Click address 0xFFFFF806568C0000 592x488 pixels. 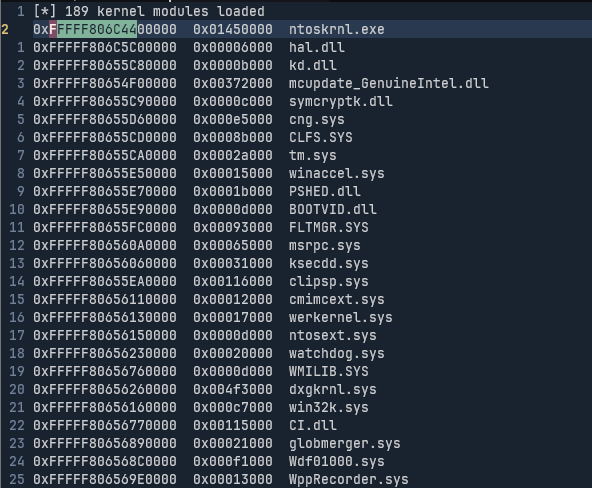coord(105,461)
